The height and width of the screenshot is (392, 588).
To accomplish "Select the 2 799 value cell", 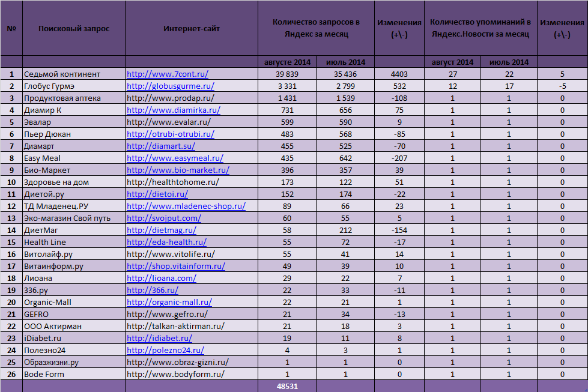I will (345, 86).
